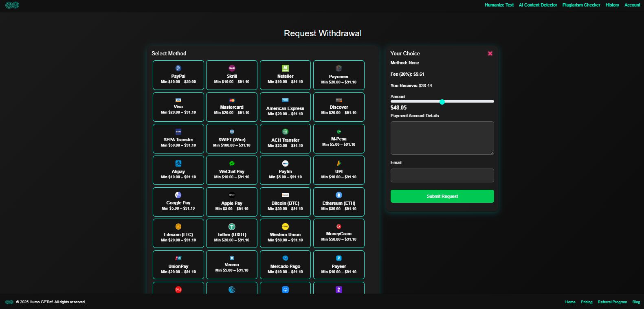Select the Skrill payment icon

coord(232,68)
